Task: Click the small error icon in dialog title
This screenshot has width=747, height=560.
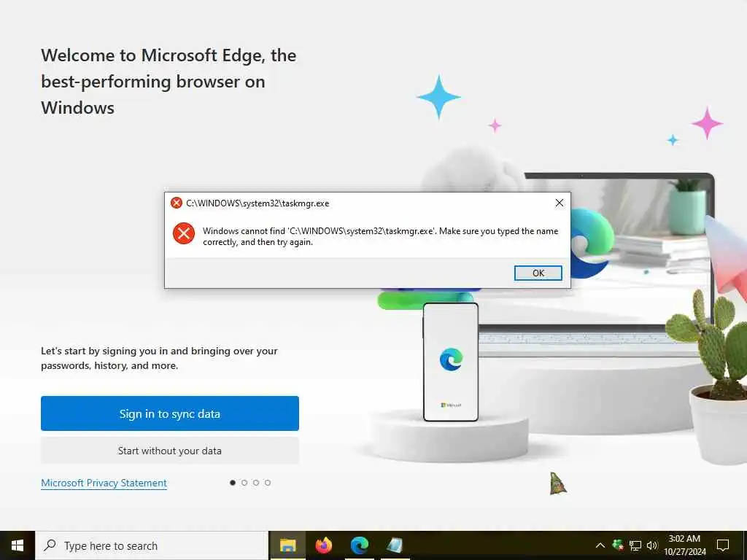Action: [177, 203]
